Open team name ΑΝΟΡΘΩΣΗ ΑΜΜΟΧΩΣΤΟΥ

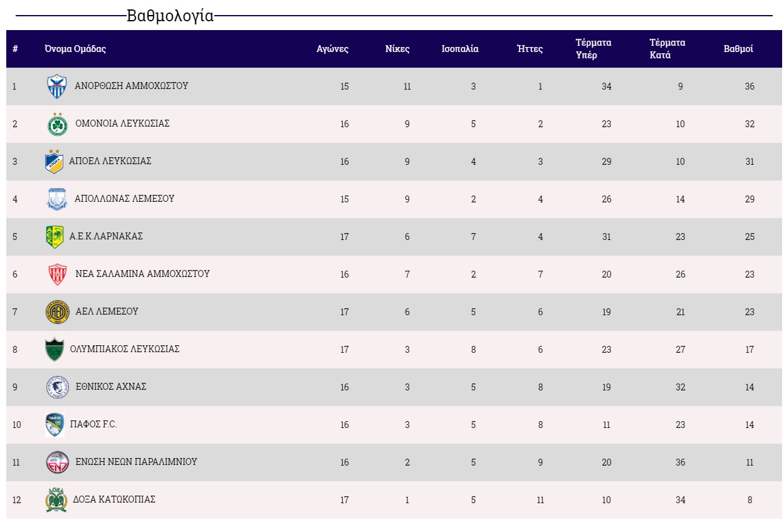coord(132,86)
